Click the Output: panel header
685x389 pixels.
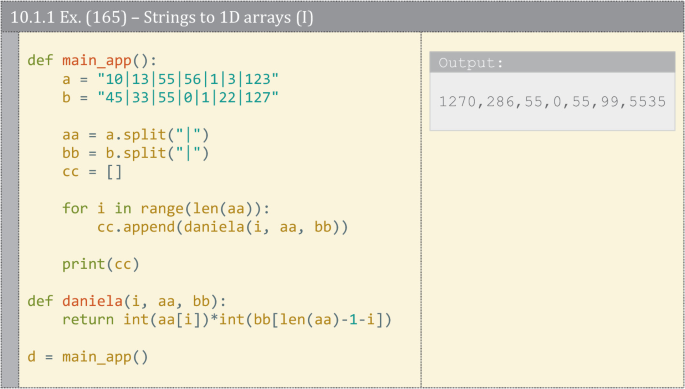click(x=552, y=62)
